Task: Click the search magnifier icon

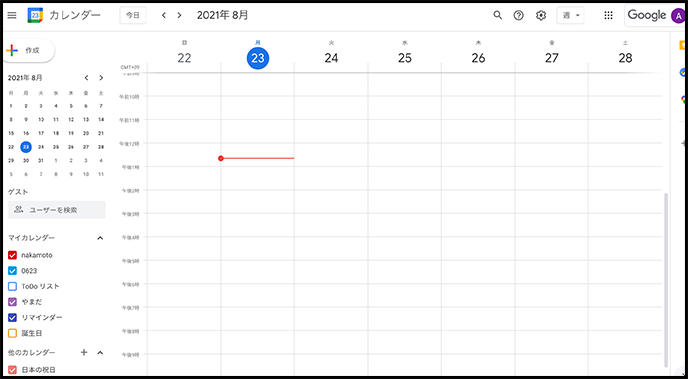Action: [x=497, y=15]
